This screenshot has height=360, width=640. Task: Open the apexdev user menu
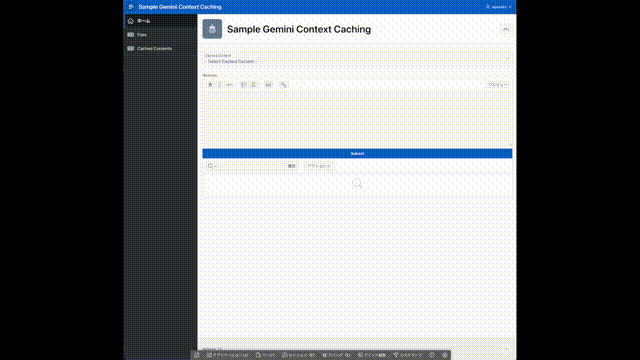(498, 7)
